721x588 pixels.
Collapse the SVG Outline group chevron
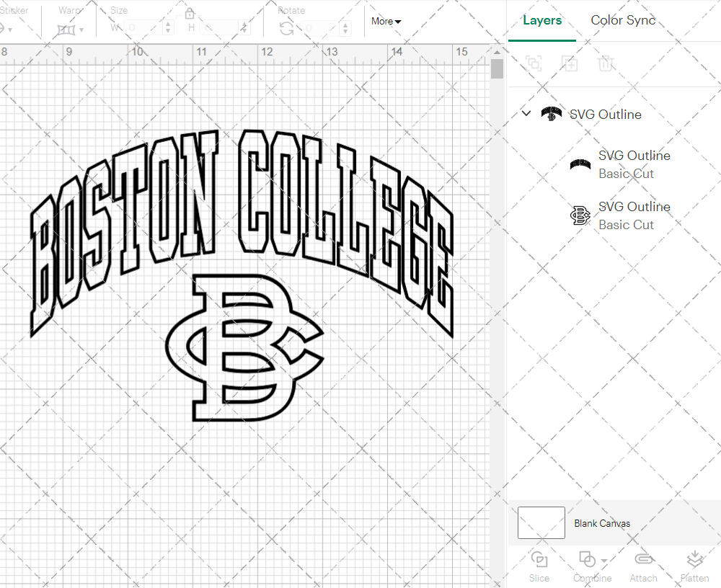526,114
